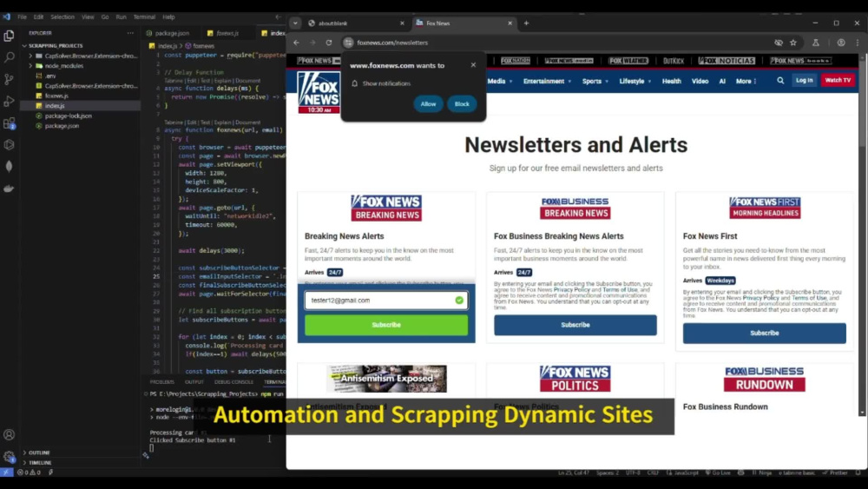Screen dimensions: 868x489
Task: Expand the TIMELINE section
Action: pyautogui.click(x=40, y=463)
